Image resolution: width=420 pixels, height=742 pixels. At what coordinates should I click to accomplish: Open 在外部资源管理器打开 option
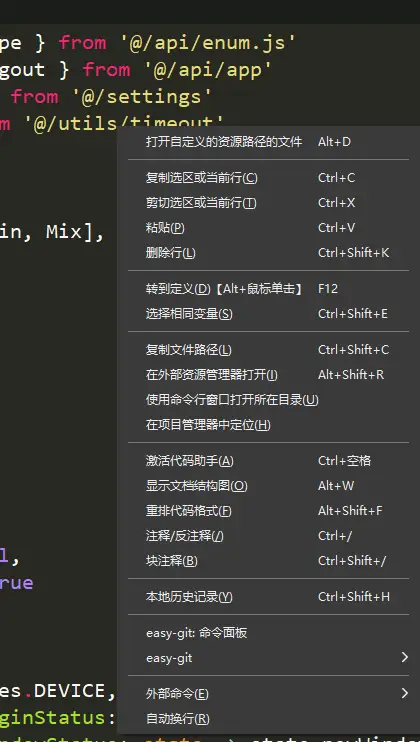point(268,375)
